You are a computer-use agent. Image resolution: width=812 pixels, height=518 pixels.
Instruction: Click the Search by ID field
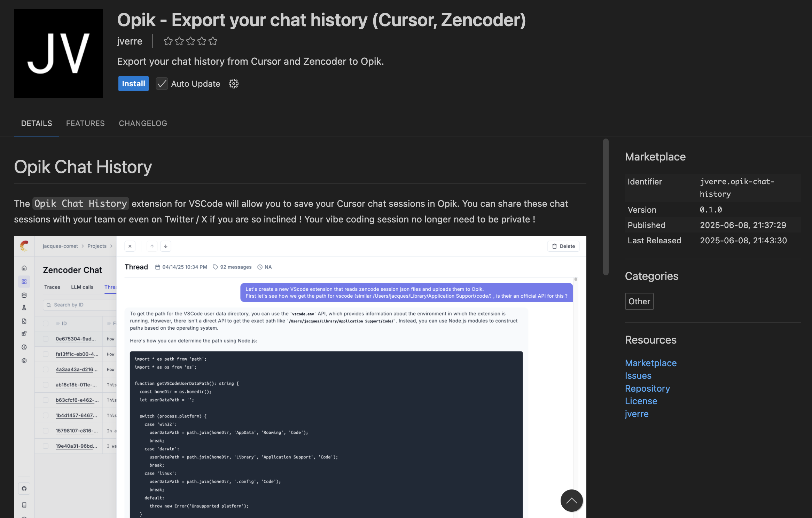click(80, 305)
